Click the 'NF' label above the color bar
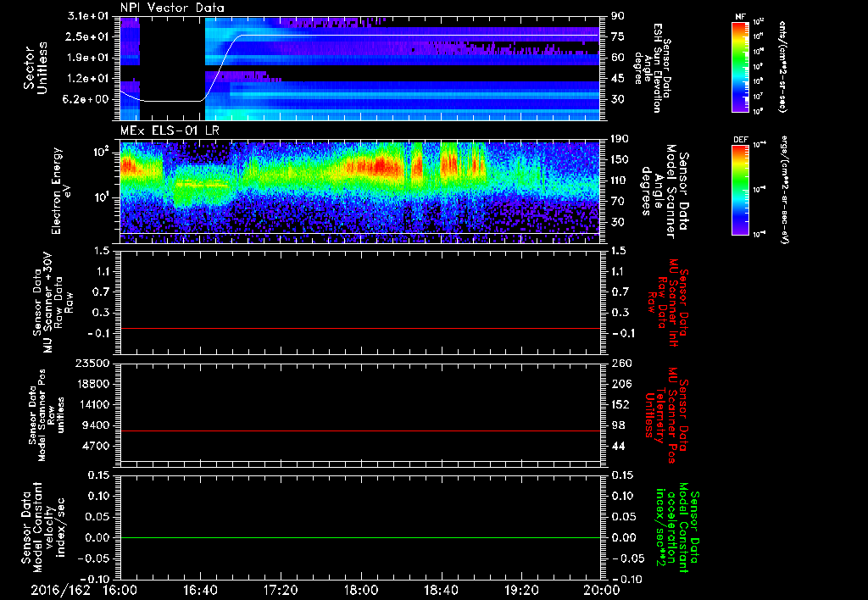This screenshot has height=600, width=868. 740,17
